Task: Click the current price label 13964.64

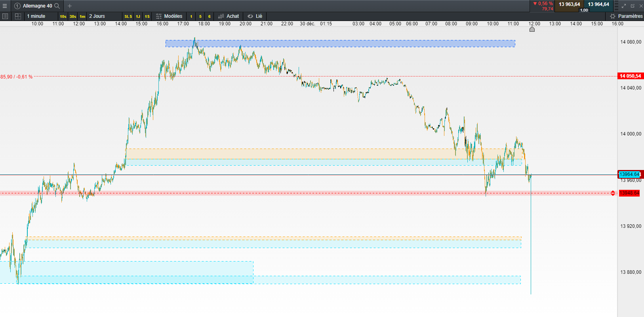Action: click(630, 174)
